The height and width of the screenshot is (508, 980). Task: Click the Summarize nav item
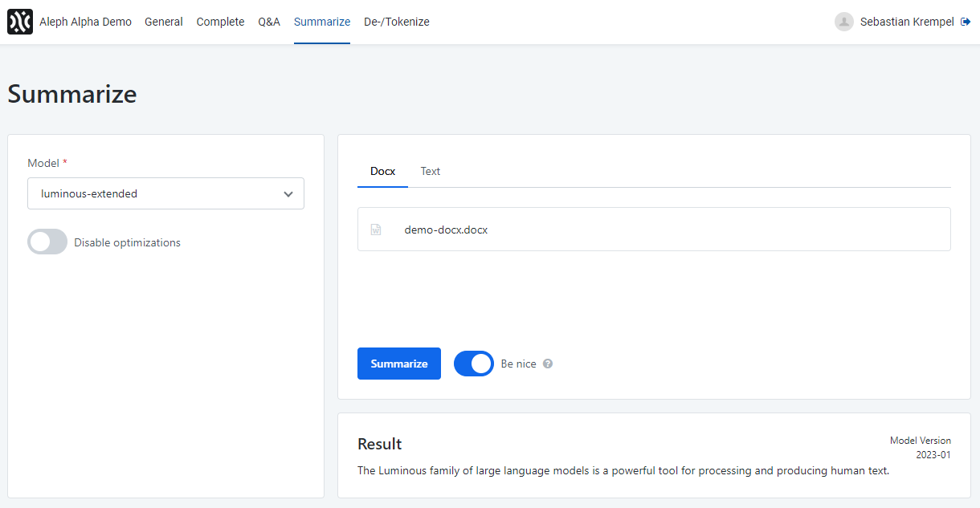pos(322,22)
